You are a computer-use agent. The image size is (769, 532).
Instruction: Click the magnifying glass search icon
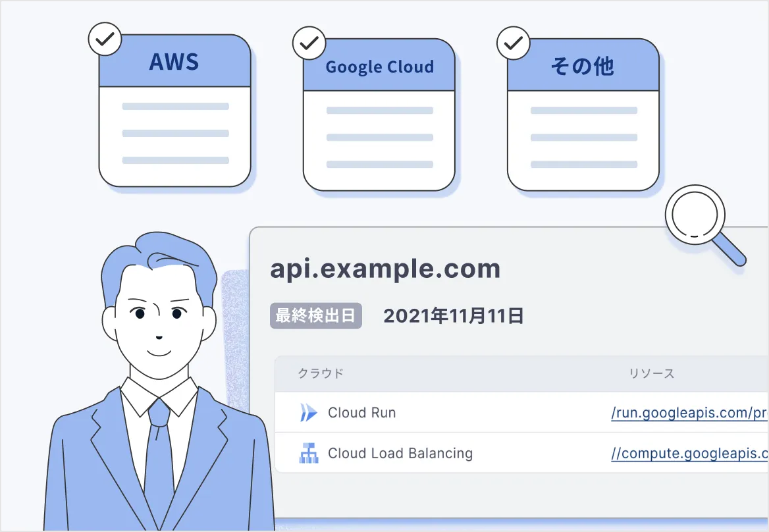704,225
